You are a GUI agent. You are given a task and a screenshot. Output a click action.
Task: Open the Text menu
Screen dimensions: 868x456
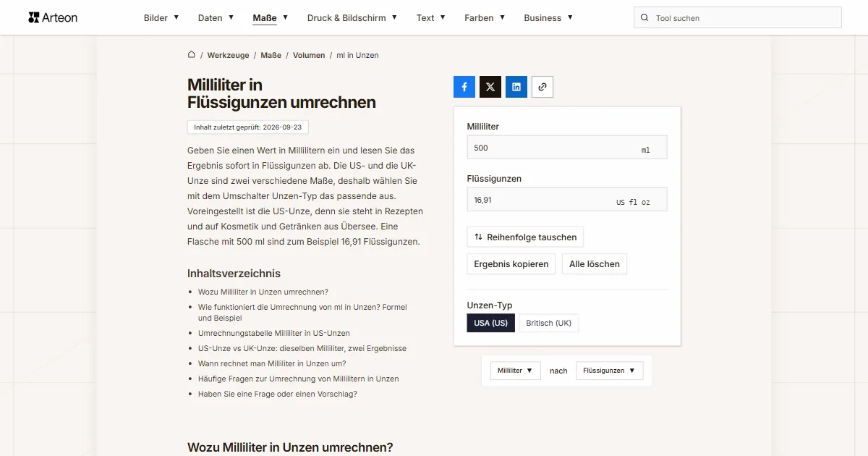[431, 18]
